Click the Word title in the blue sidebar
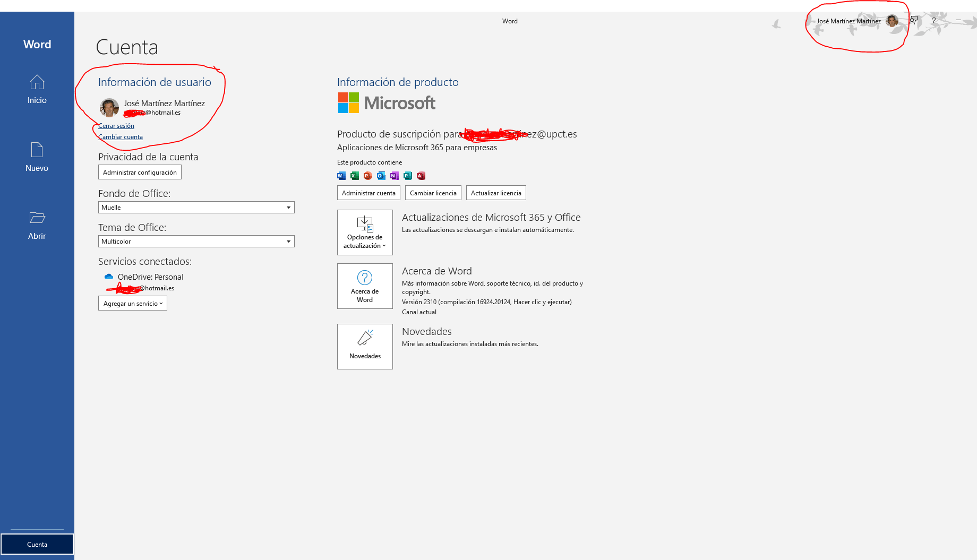The image size is (977, 560). click(37, 45)
